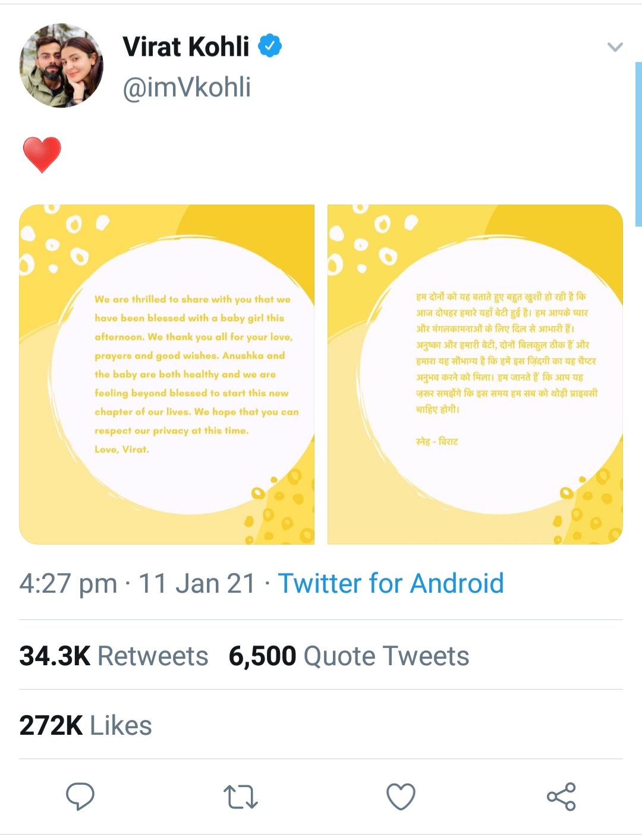642x840 pixels.
Task: View the 34.3K Retweets list
Action: pos(114,656)
